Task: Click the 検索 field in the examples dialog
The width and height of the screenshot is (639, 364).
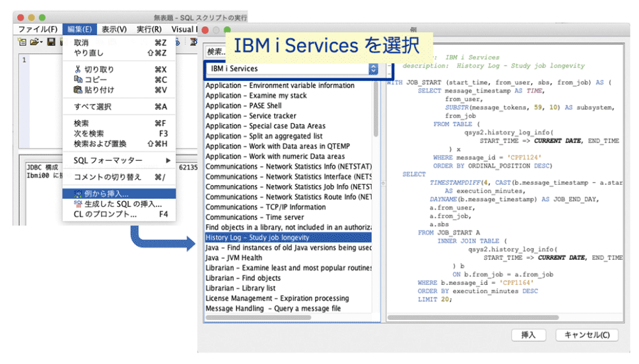Action: pos(215,52)
